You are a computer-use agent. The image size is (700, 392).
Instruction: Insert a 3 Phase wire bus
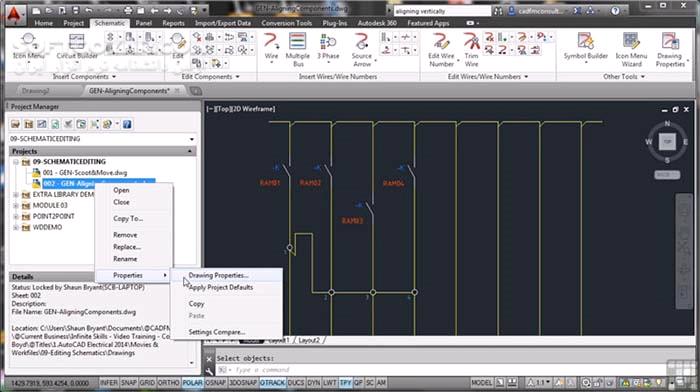click(328, 46)
